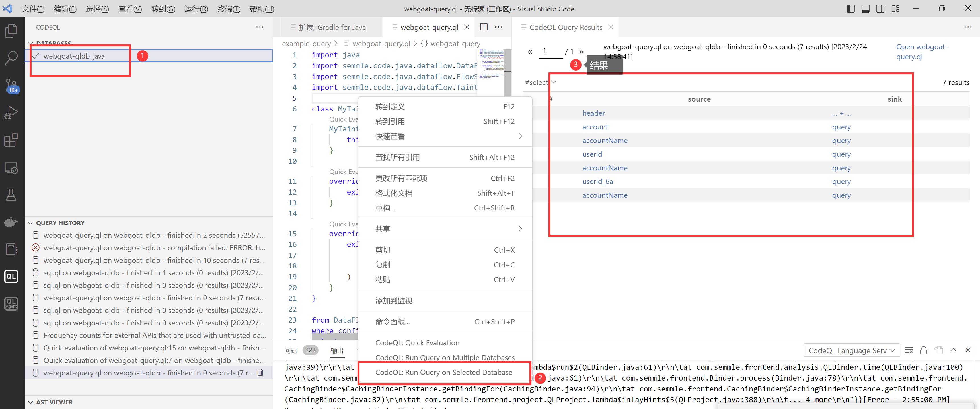Open the Search view icon
Screen dimensions: 980x409
(11, 58)
